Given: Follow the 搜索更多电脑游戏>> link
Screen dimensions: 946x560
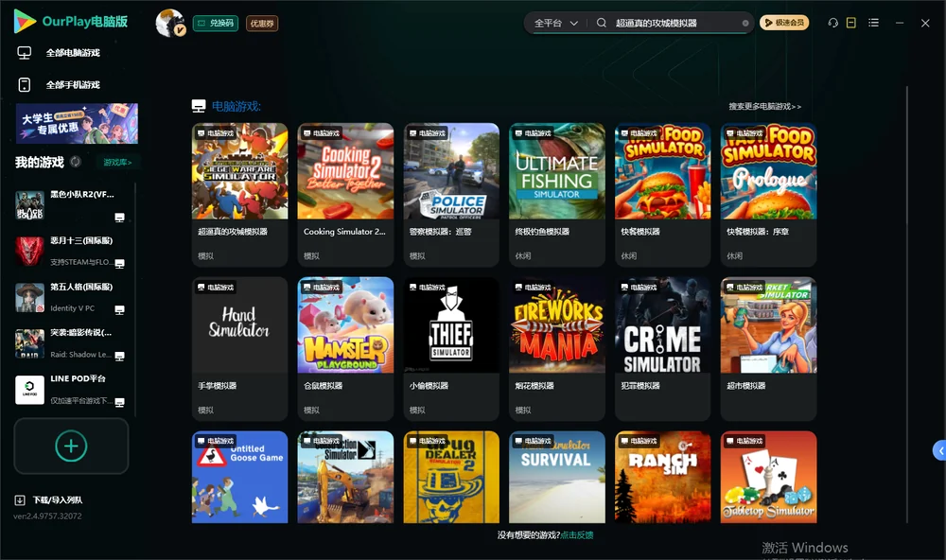Looking at the screenshot, I should coord(765,107).
